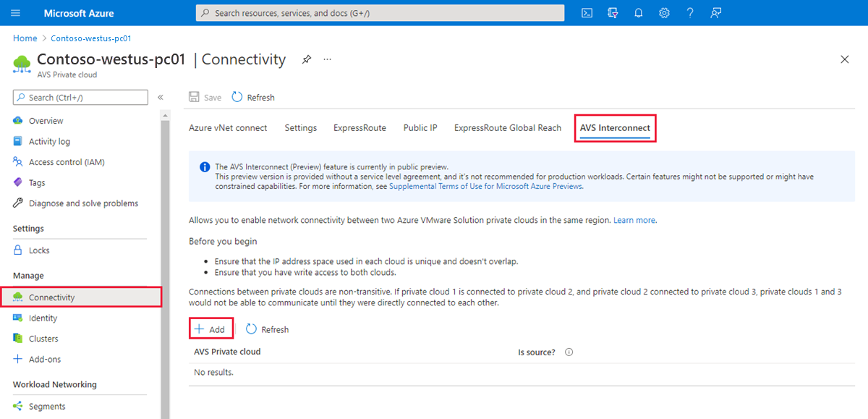The image size is (868, 419).
Task: Open portal settings gear
Action: [664, 13]
